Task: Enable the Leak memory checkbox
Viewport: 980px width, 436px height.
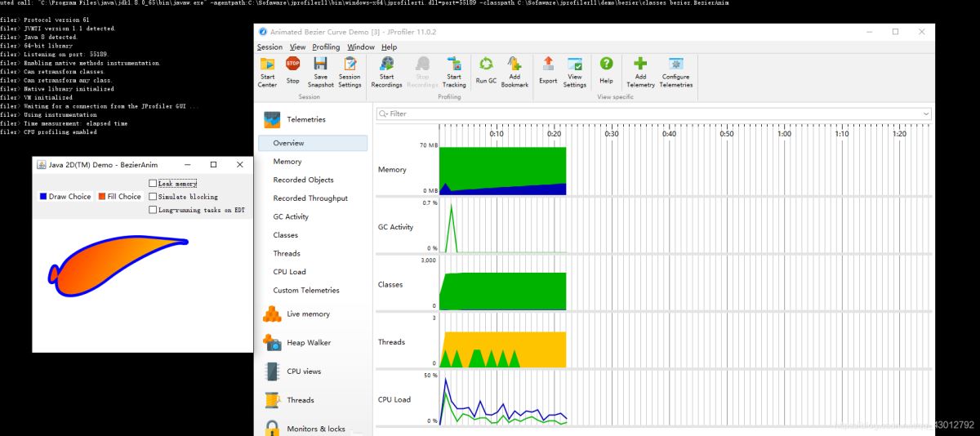Action: point(153,184)
